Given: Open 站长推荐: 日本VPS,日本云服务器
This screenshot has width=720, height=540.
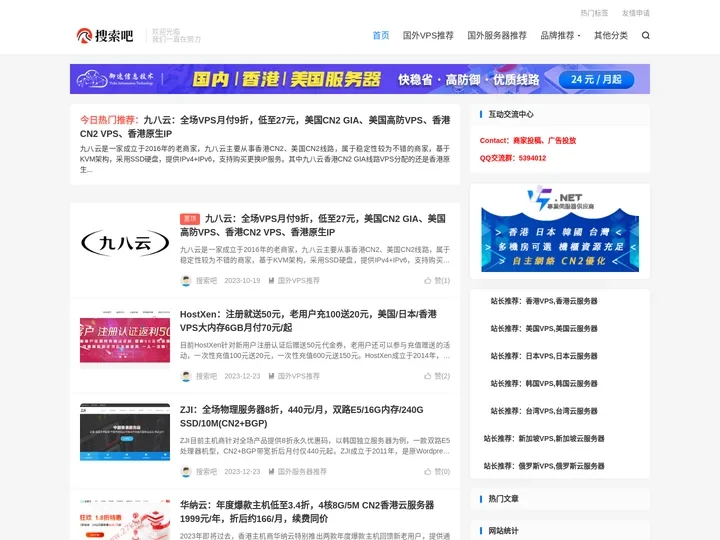Looking at the screenshot, I should (x=544, y=356).
